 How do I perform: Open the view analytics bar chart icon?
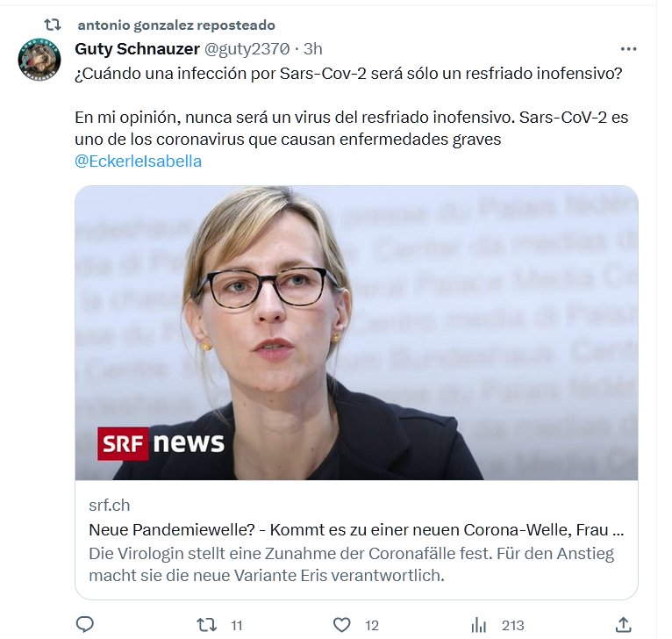coord(479,625)
